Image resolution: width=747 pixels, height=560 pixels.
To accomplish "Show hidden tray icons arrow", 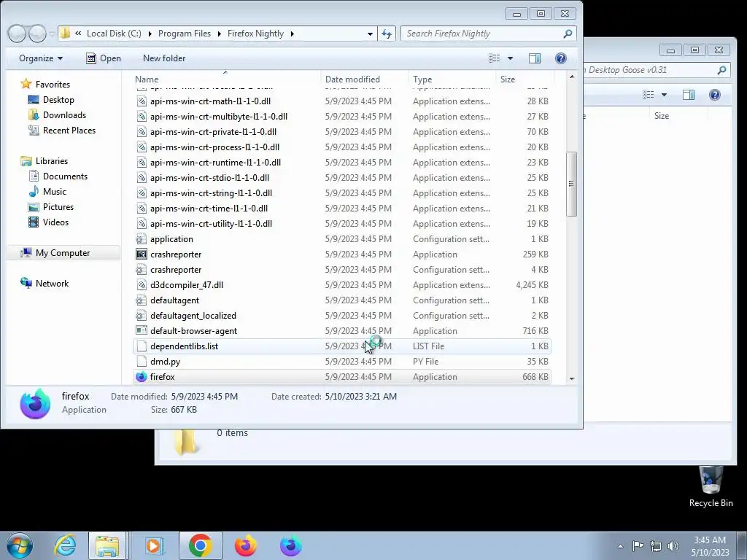I will point(620,546).
